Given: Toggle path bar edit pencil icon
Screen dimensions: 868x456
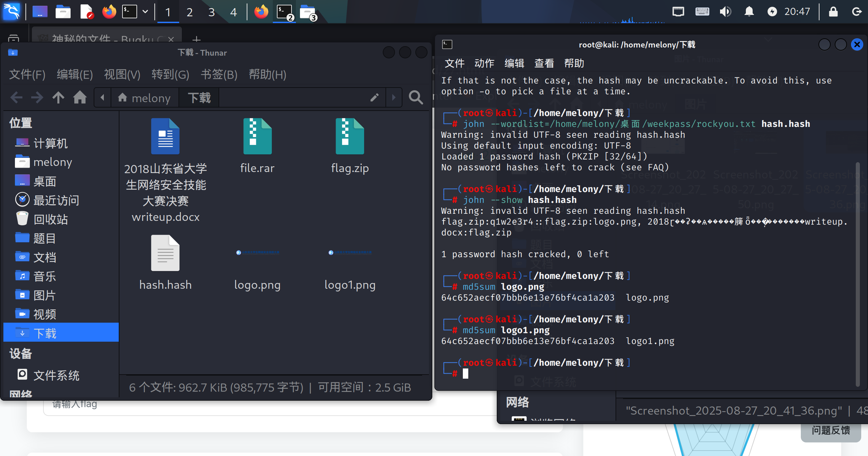Looking at the screenshot, I should [x=374, y=98].
